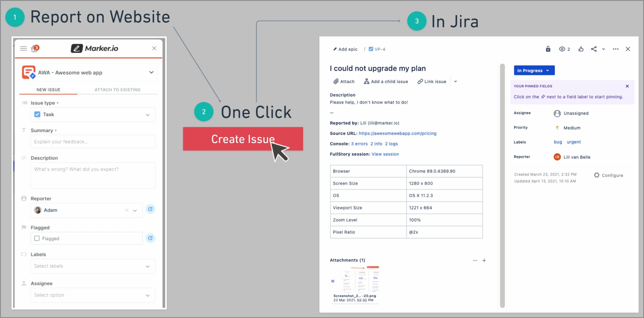
Task: Close the Jira issue view
Action: point(628,49)
